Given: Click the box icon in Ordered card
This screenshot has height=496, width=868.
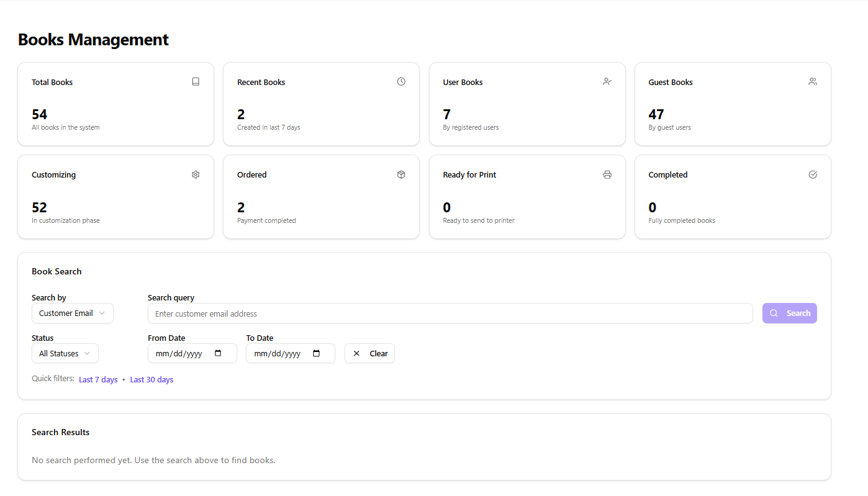Looking at the screenshot, I should (x=401, y=174).
